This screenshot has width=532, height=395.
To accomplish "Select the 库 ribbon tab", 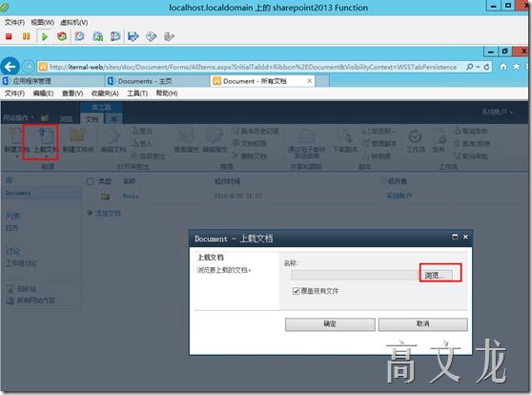I will [x=113, y=119].
